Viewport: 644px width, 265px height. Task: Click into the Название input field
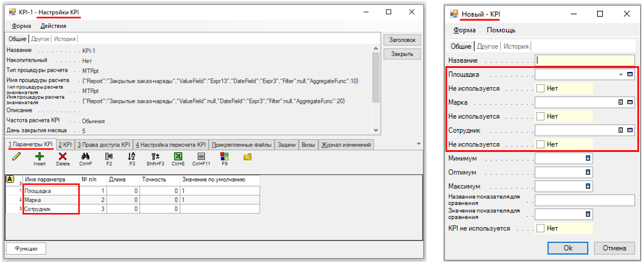pyautogui.click(x=584, y=60)
